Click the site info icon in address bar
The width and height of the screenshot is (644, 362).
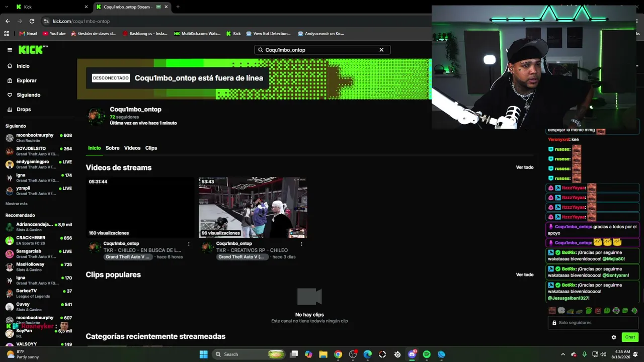[x=46, y=21]
